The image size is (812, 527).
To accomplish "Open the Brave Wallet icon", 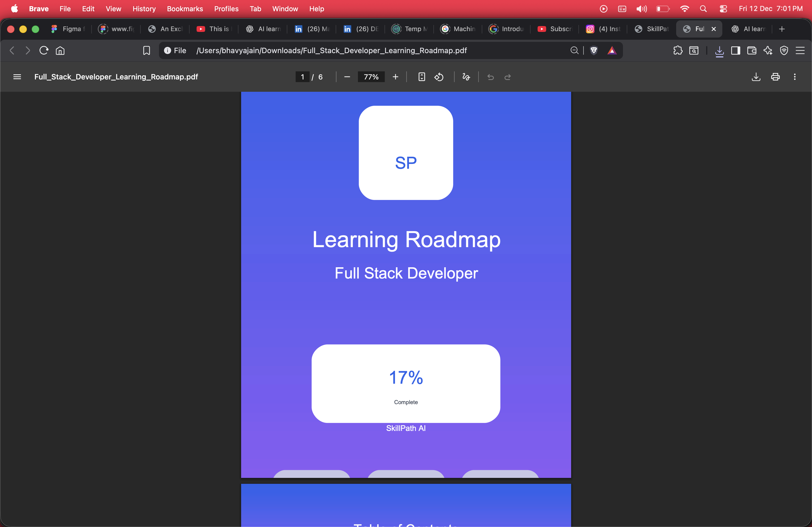I will [x=752, y=50].
